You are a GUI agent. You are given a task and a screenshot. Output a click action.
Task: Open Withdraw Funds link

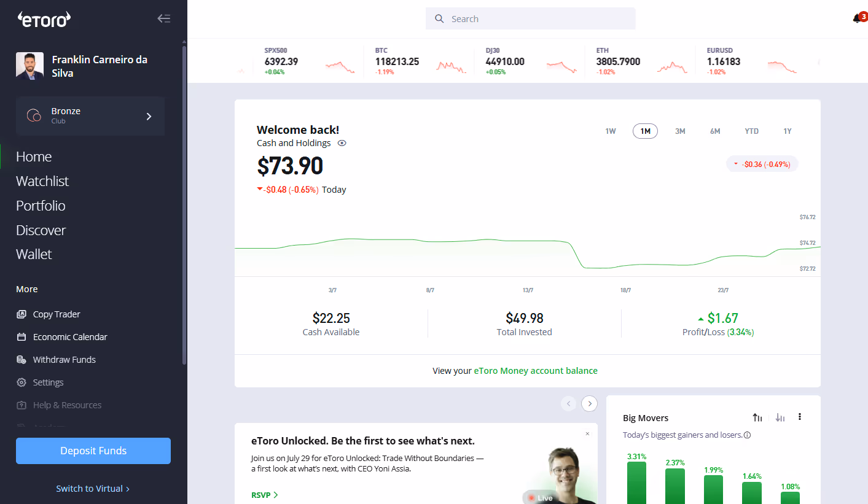[x=65, y=360]
